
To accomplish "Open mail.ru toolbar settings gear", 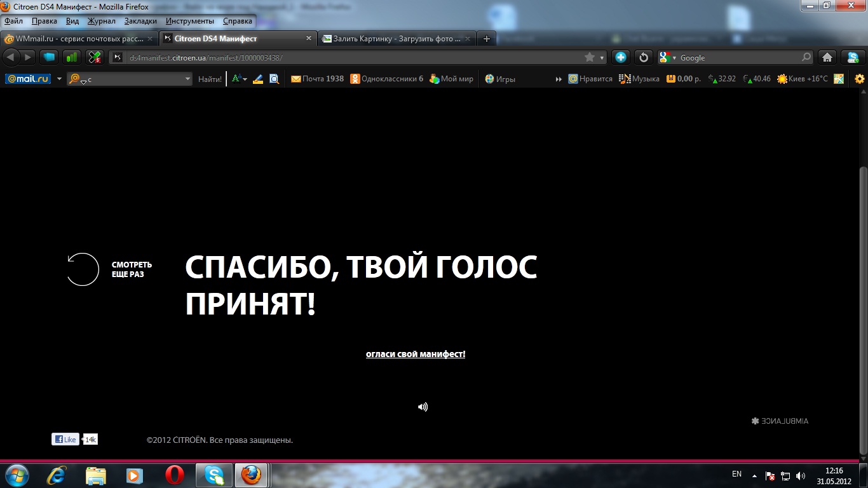I will [860, 79].
